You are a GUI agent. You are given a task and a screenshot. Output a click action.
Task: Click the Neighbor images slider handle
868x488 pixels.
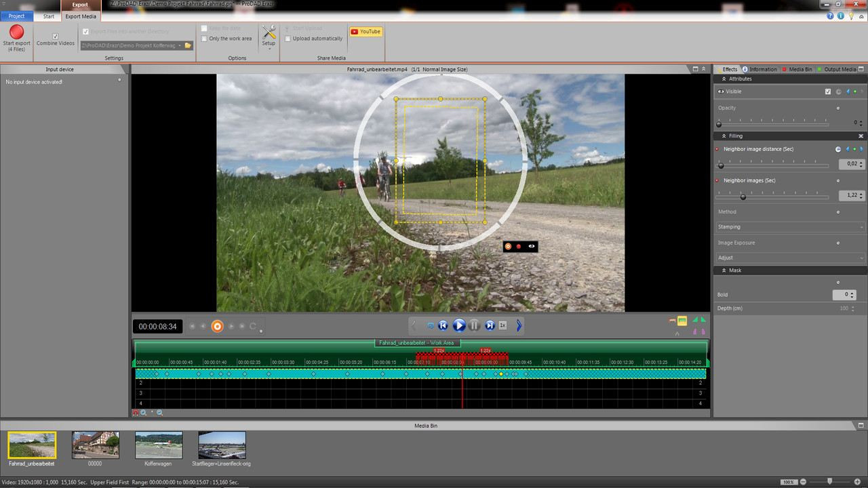743,197
